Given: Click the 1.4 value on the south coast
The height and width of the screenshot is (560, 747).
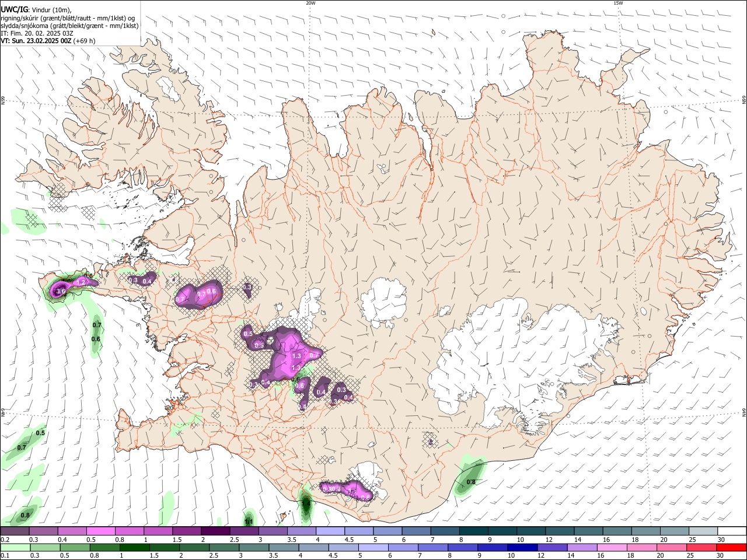Looking at the screenshot, I should (x=306, y=503).
